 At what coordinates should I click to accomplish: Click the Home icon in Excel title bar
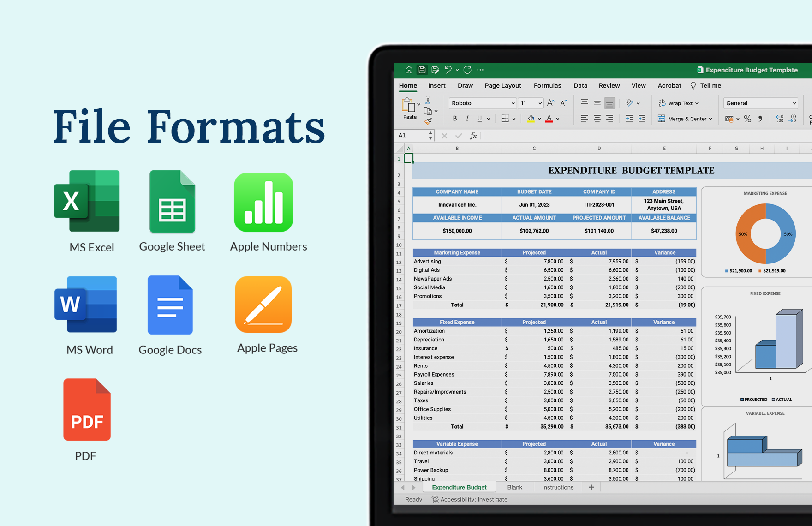(x=409, y=70)
